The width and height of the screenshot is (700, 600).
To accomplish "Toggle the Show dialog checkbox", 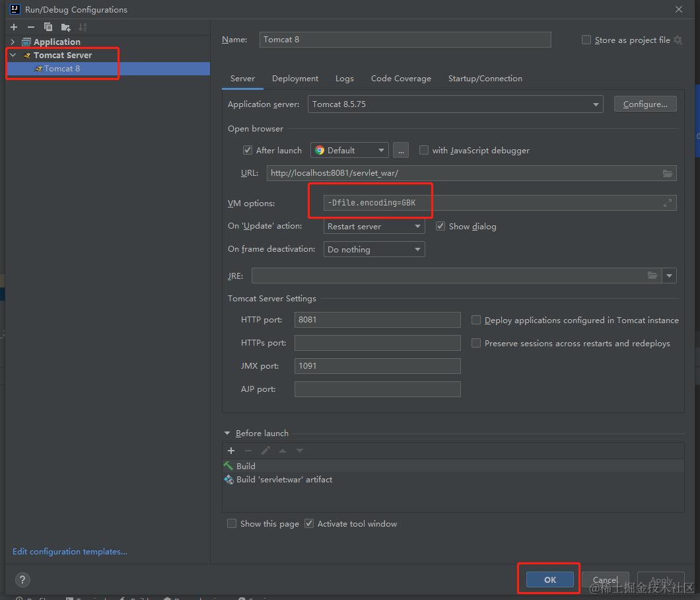I will (x=440, y=226).
